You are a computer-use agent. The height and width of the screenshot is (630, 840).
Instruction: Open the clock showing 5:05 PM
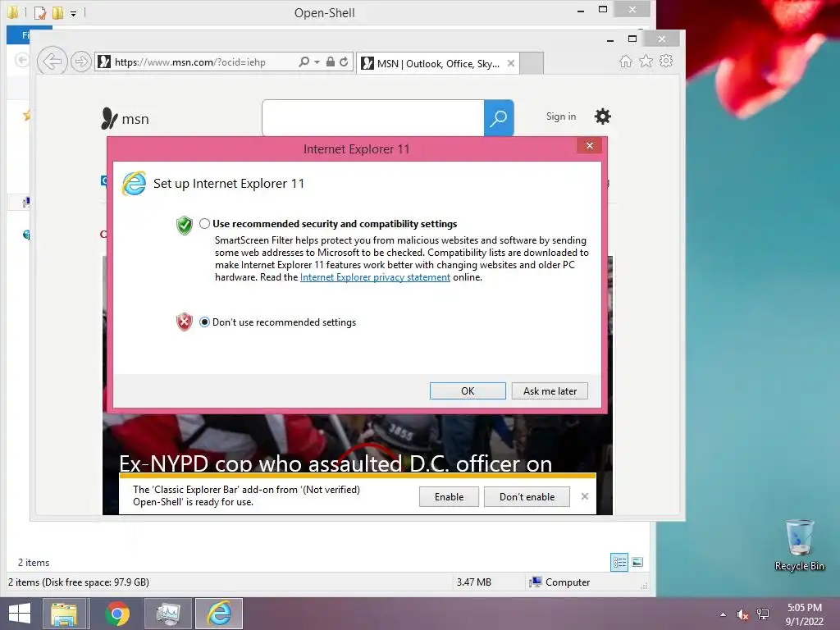tap(804, 614)
